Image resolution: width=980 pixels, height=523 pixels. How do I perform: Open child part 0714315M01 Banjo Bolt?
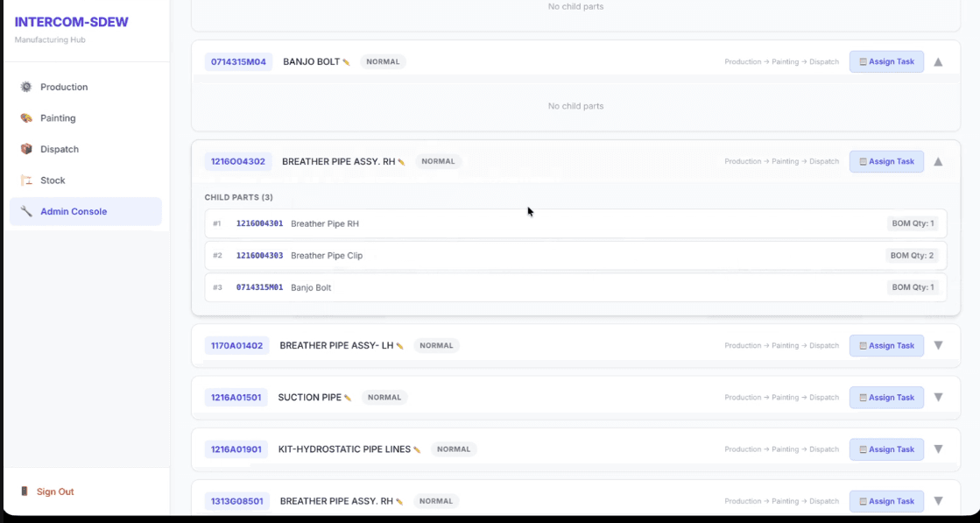pos(575,287)
